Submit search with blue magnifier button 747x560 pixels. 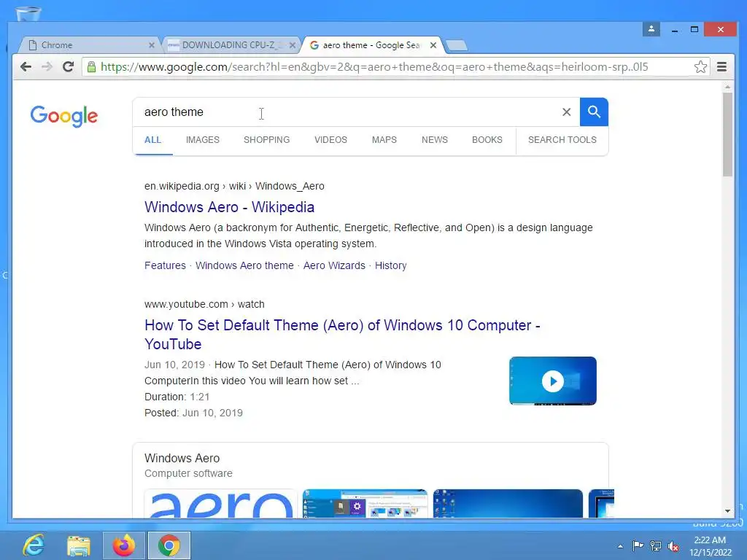tap(594, 112)
